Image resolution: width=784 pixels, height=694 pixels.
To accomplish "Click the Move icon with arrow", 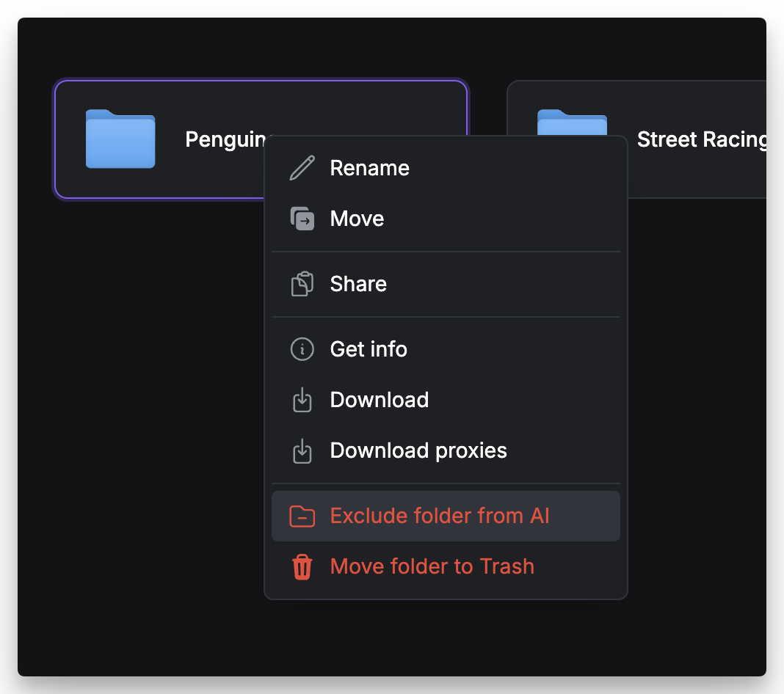I will 302,219.
